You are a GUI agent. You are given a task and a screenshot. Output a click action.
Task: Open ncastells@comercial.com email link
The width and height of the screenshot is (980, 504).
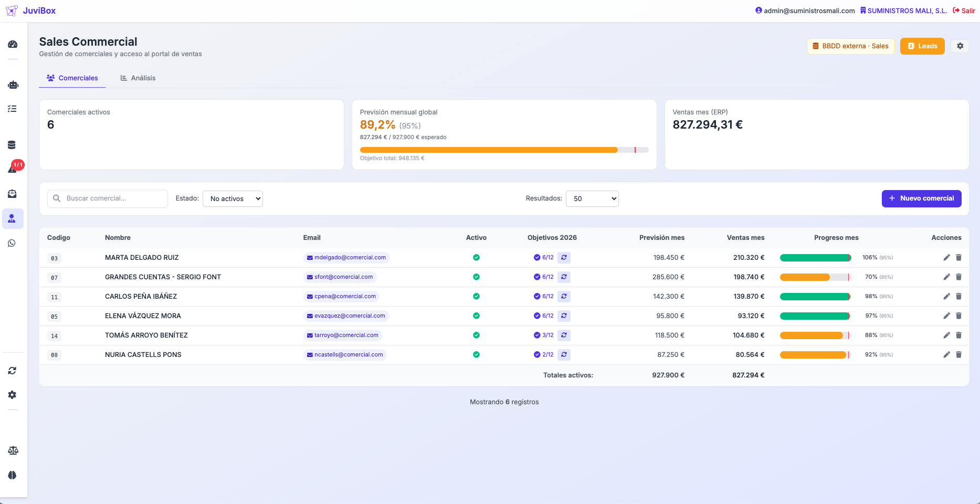coord(345,355)
